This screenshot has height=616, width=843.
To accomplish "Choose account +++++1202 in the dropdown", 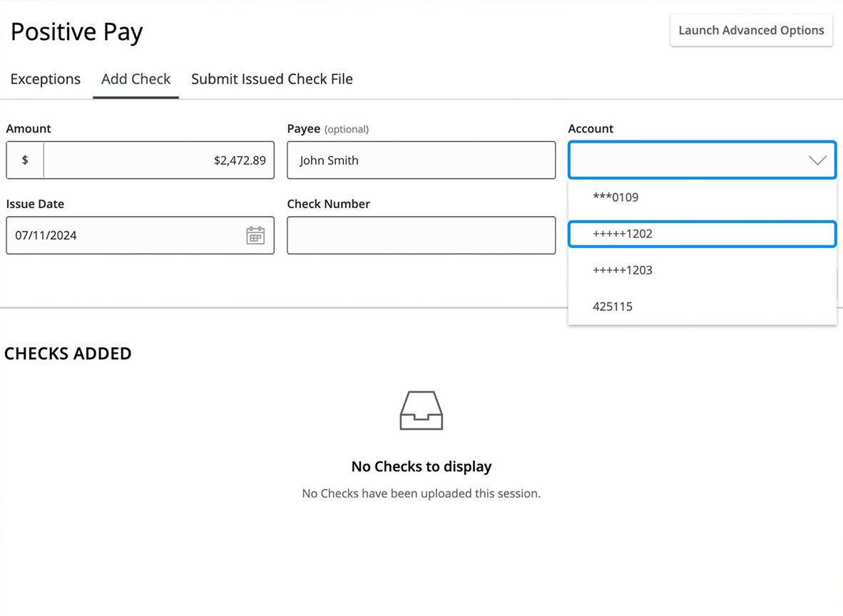I will (x=702, y=234).
